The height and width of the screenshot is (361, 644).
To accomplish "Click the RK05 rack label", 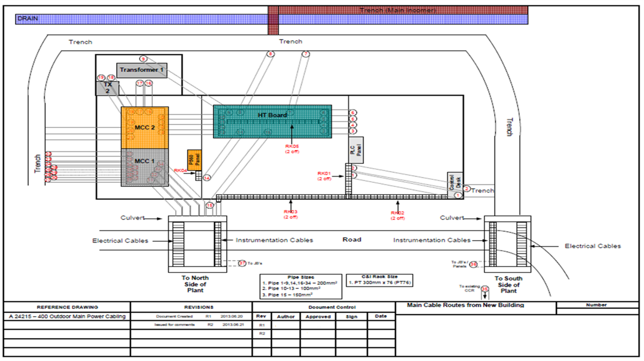I will 292,149.
